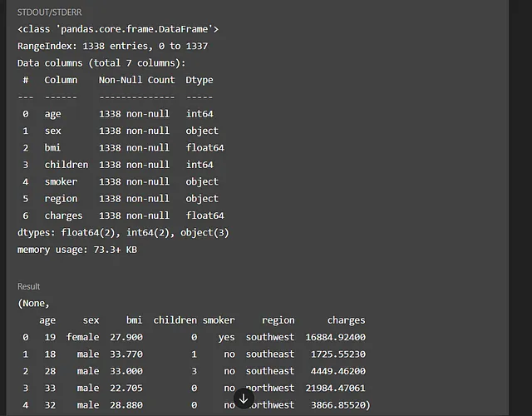Viewport: 532px width, 416px height.
Task: Click the 'charges' float64 info row
Action: click(123, 216)
